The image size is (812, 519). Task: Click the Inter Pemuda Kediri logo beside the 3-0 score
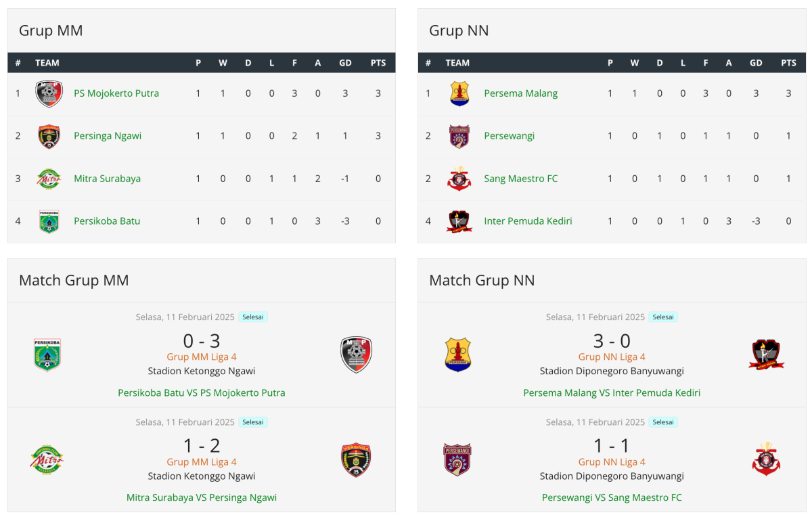click(766, 355)
